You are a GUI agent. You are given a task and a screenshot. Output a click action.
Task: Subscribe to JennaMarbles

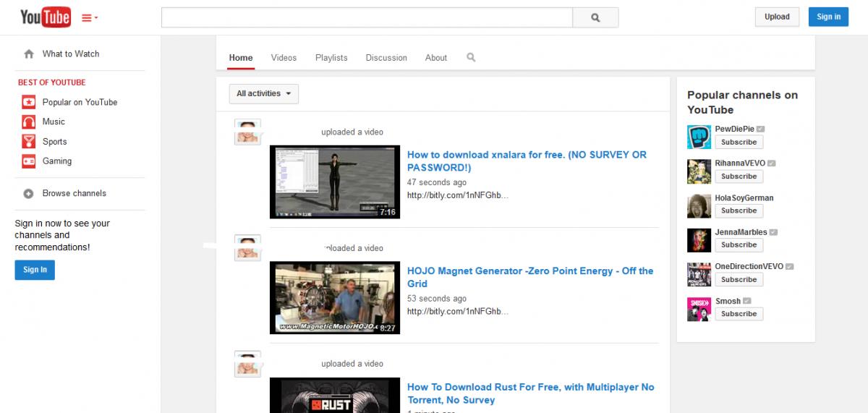click(739, 245)
